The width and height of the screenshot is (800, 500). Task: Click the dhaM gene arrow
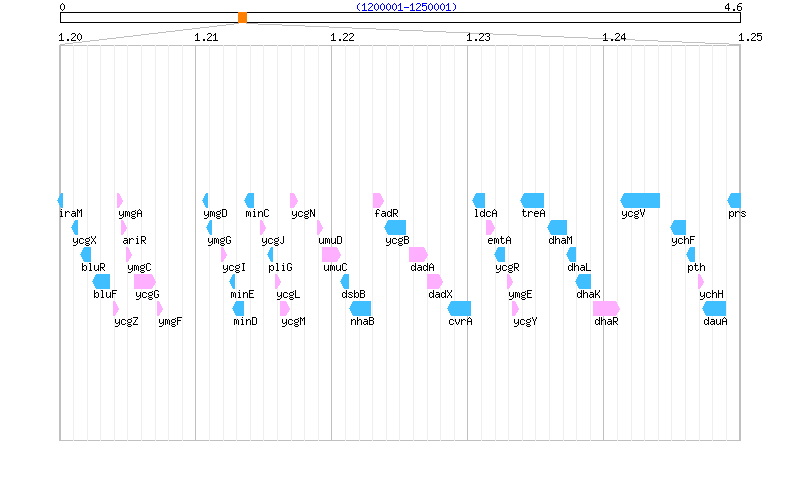click(558, 227)
